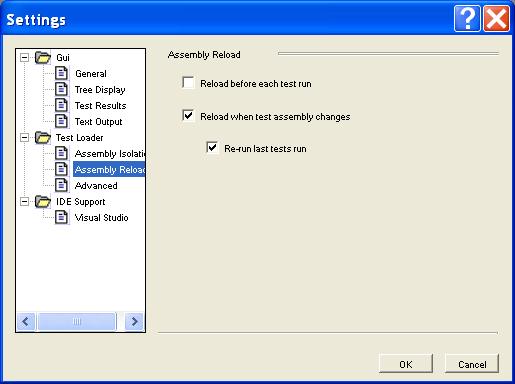Viewport: 515px width, 384px height.
Task: Click the Test Results page icon
Action: coord(61,105)
